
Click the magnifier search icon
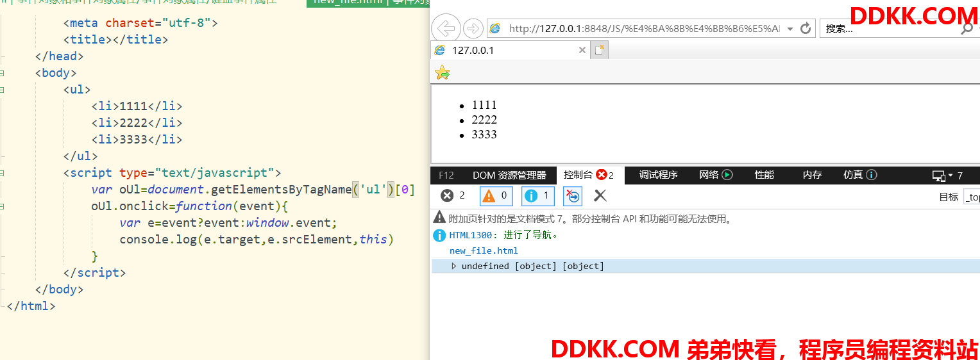point(967,29)
